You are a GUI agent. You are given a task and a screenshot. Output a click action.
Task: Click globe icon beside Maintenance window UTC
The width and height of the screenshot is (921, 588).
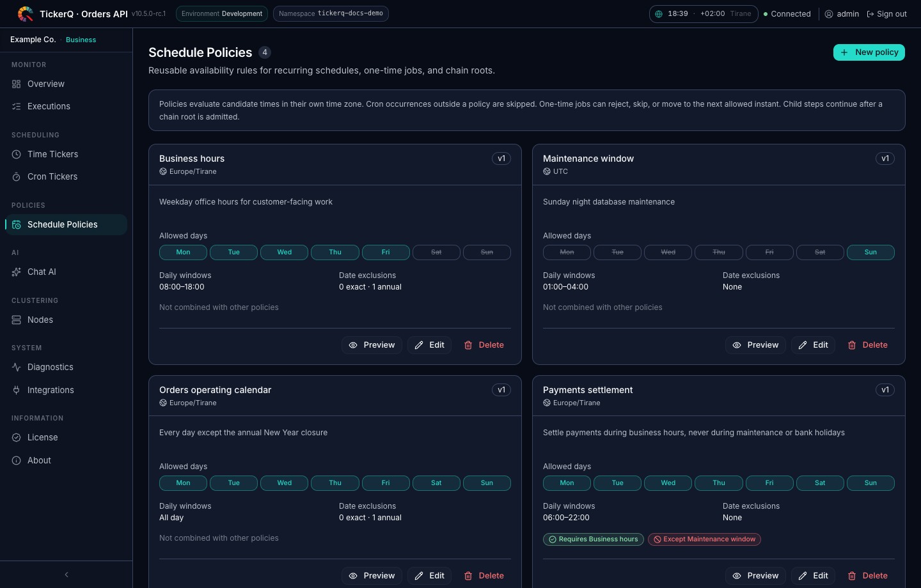pos(547,171)
